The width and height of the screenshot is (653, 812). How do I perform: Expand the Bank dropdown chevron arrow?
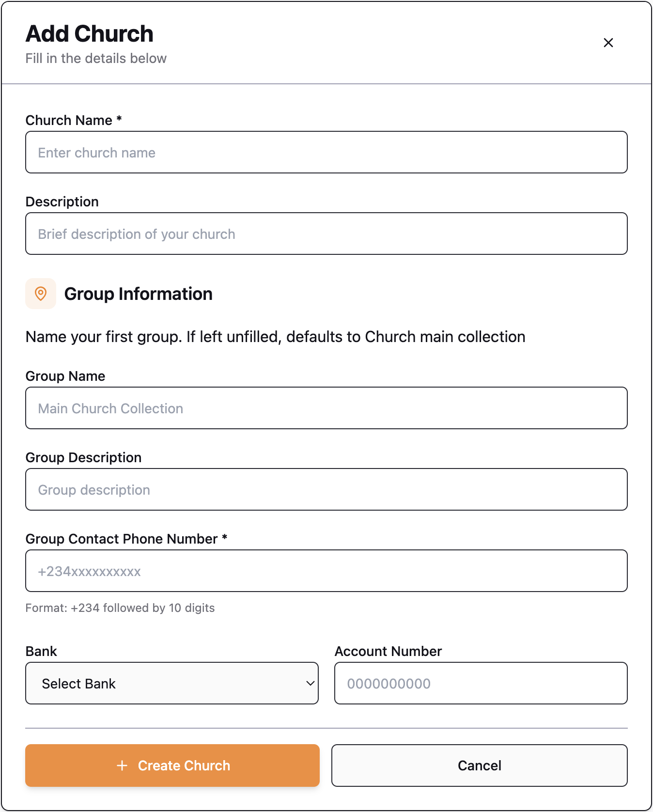tap(310, 683)
